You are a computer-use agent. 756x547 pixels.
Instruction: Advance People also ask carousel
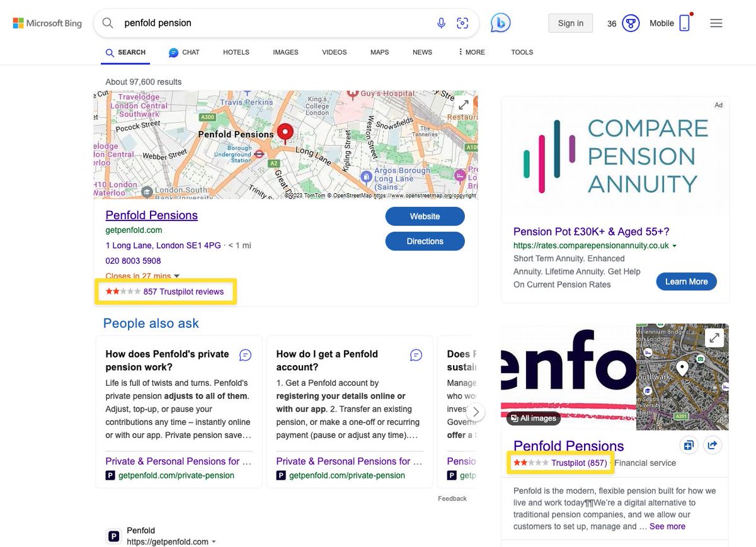[476, 412]
